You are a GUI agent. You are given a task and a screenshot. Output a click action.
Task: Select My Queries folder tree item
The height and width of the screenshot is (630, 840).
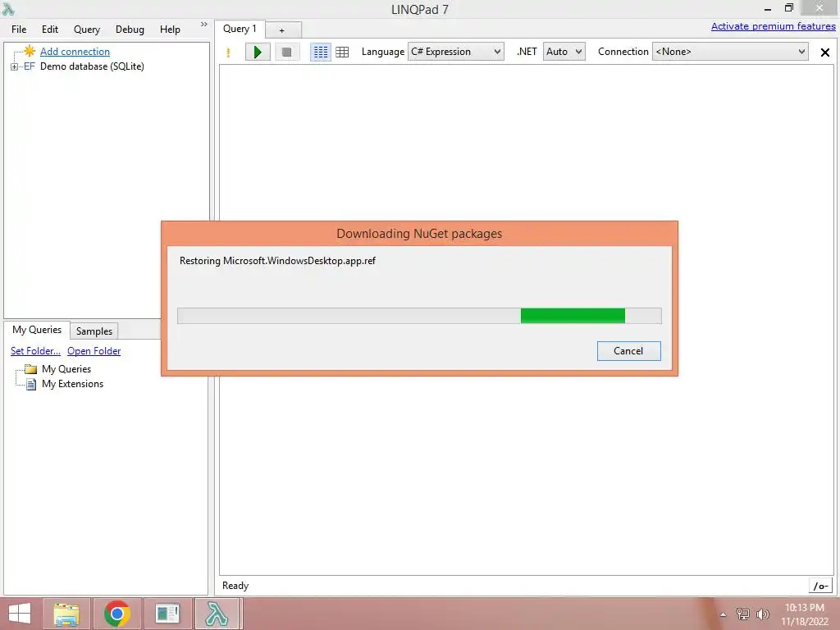[x=66, y=369]
